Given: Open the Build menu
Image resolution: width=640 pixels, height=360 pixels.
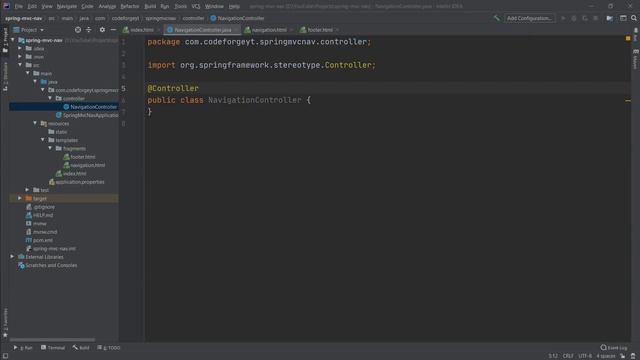Looking at the screenshot, I should point(150,6).
